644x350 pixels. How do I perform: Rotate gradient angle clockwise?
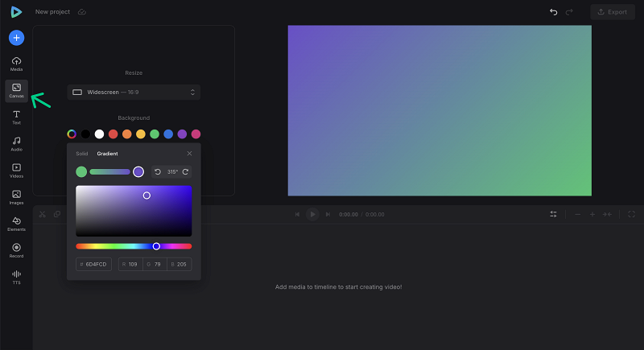(x=186, y=172)
